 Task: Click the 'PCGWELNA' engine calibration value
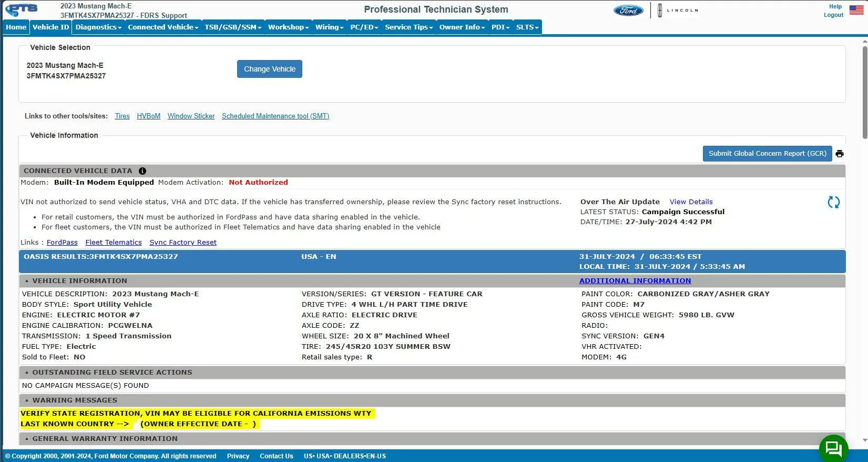(x=130, y=326)
